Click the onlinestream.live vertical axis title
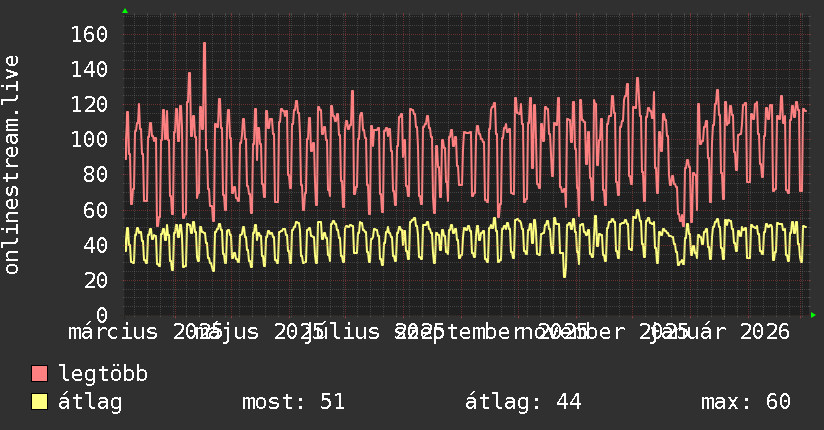The height and width of the screenshot is (430, 824). 11,165
